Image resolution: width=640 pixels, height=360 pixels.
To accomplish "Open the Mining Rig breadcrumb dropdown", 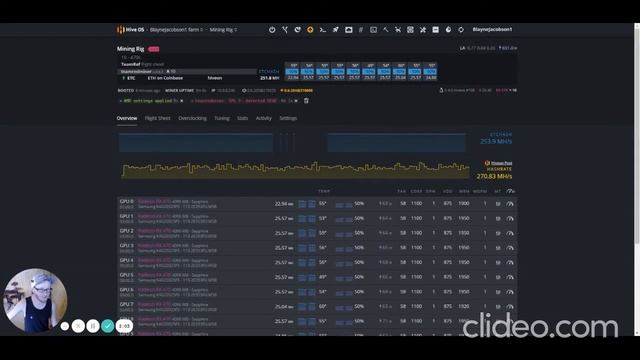I will tap(223, 30).
